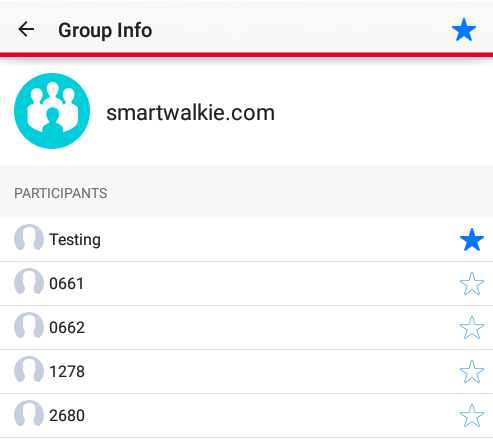Click the PARTICIPANTS section header
The height and width of the screenshot is (441, 493).
(x=61, y=193)
